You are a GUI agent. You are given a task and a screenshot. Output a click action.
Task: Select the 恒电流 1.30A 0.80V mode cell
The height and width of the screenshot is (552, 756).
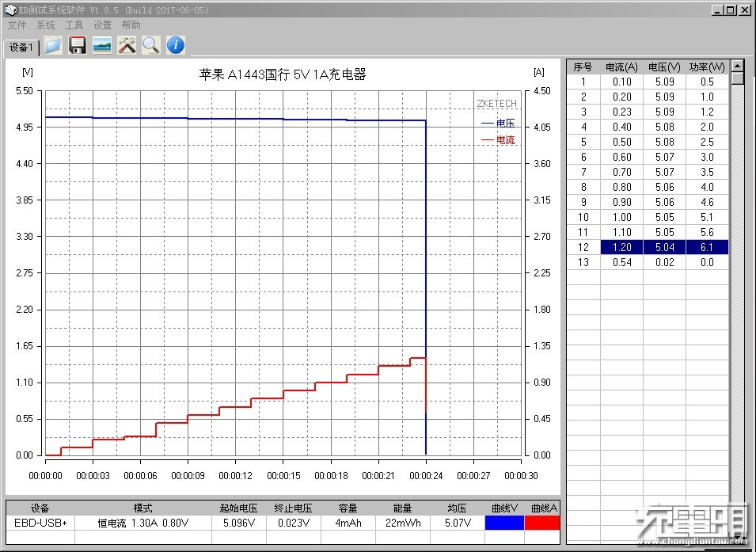point(143,523)
